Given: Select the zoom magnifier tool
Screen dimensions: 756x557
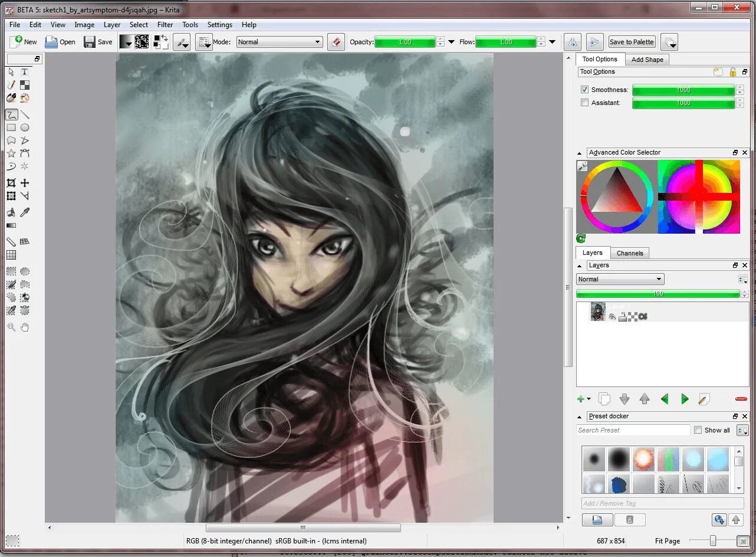Looking at the screenshot, I should tap(11, 327).
